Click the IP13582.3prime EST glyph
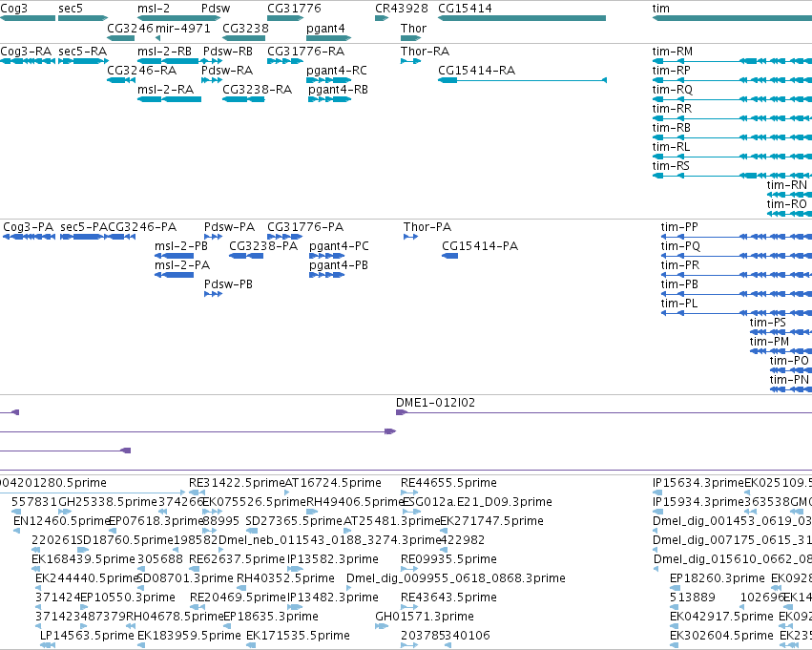812x650 pixels. [x=295, y=569]
